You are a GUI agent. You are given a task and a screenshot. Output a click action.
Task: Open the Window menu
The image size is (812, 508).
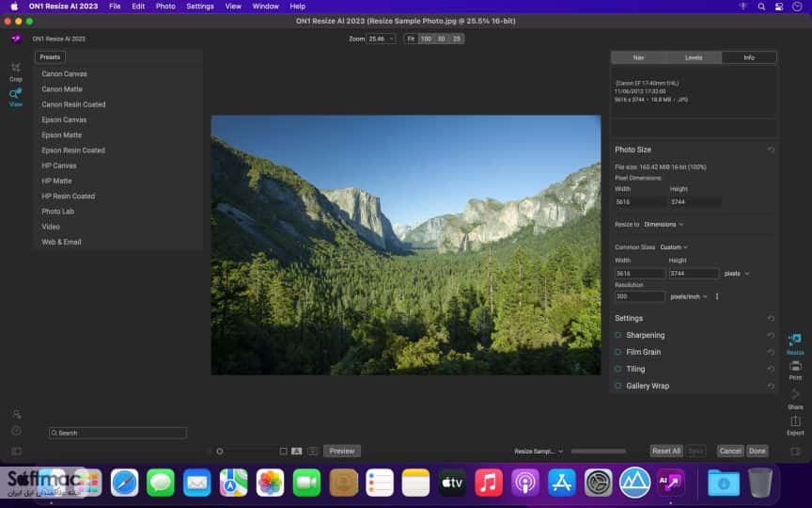pos(266,7)
